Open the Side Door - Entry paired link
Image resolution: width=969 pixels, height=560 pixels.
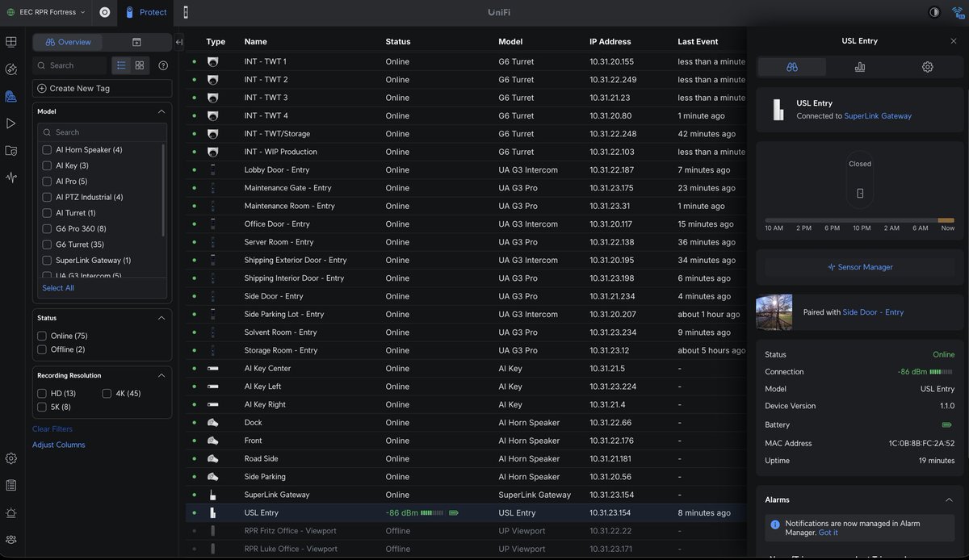[873, 312]
